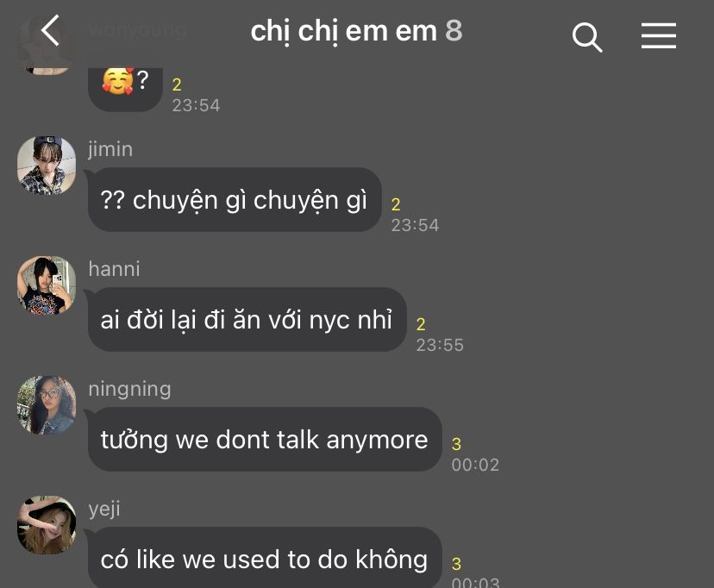
Task: Open the search magnifier icon
Action: pyautogui.click(x=587, y=37)
